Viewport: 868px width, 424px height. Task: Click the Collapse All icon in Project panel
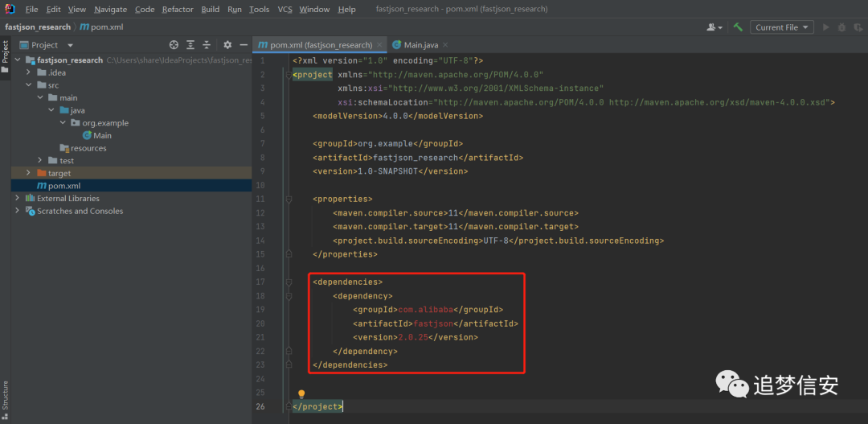[x=207, y=45]
